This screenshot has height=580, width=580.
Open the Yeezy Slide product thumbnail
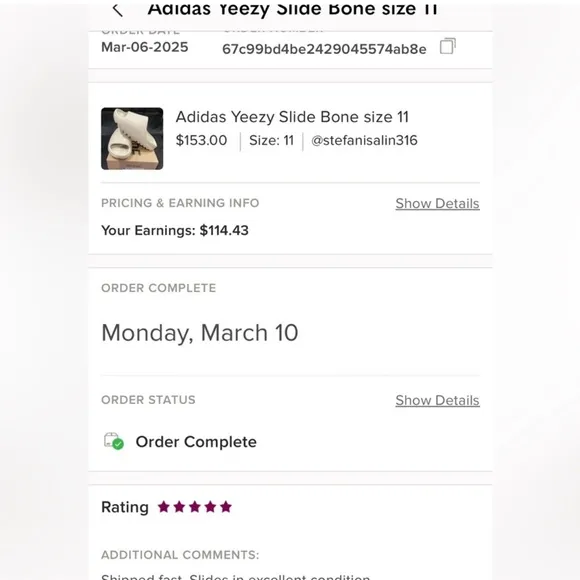[x=132, y=139]
